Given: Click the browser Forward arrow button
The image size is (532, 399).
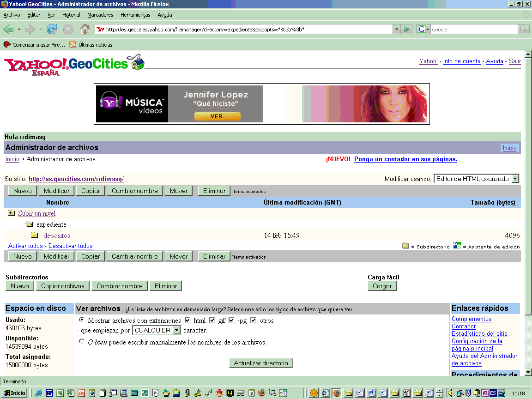Looking at the screenshot, I should (x=30, y=29).
